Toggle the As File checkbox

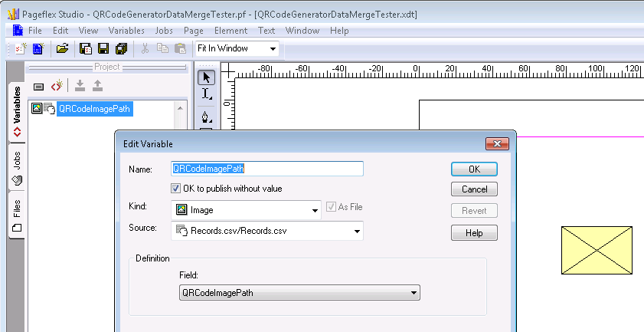click(x=331, y=207)
